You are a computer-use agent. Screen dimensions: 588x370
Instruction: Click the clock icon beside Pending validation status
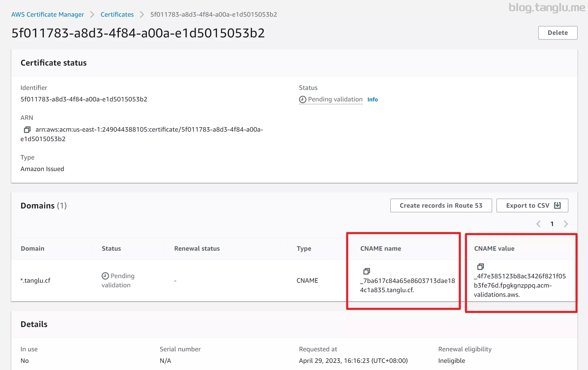(303, 99)
